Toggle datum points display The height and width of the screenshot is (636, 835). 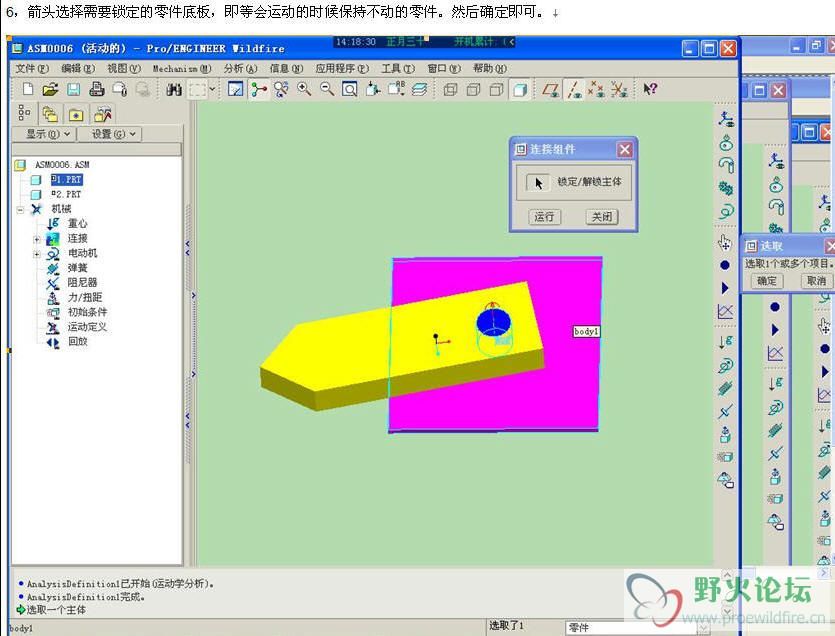point(596,89)
